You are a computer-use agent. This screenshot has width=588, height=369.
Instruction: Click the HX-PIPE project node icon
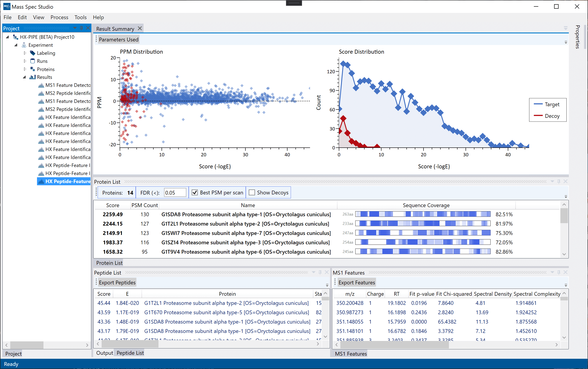coord(16,37)
